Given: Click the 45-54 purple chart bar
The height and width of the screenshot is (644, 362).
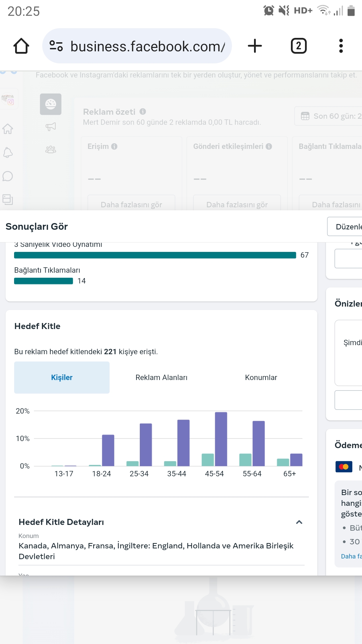Looking at the screenshot, I should [221, 439].
